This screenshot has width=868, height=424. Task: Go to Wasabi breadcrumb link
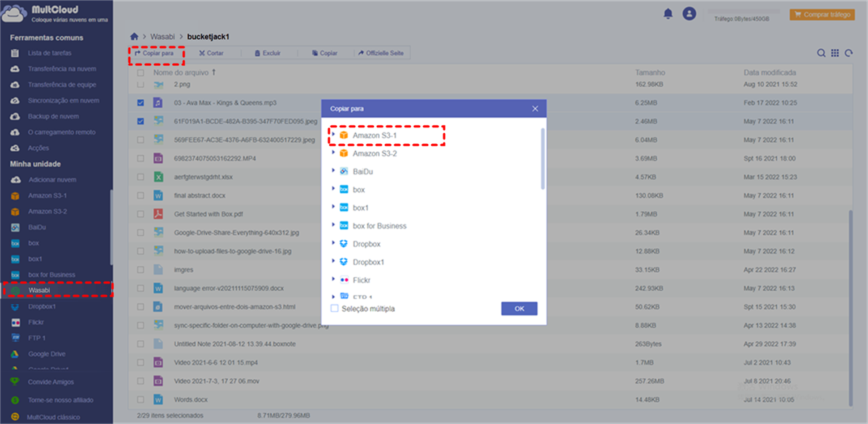[163, 35]
